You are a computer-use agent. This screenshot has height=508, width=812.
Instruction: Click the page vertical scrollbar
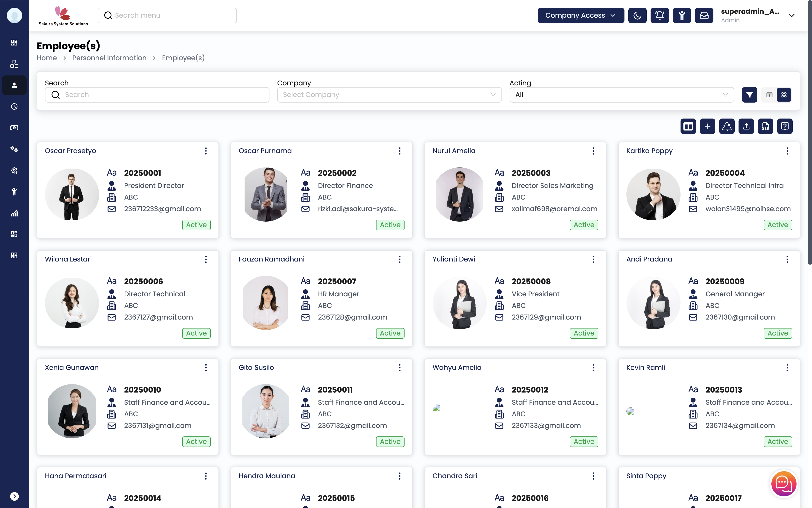[x=810, y=133]
